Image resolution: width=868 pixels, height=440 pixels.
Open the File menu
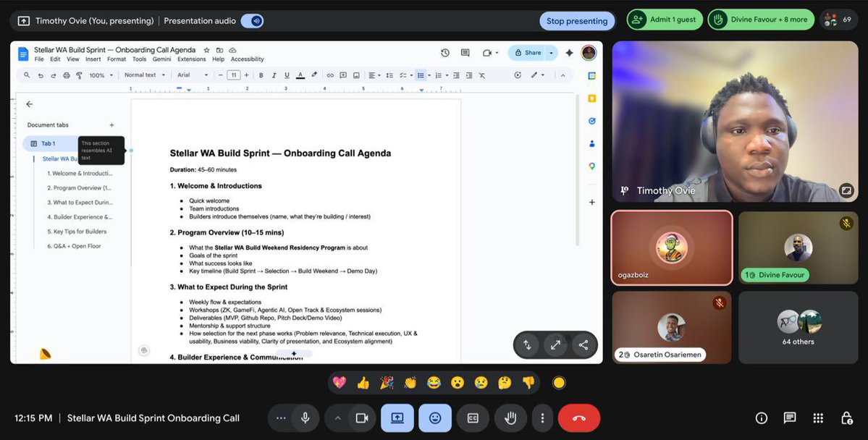[x=39, y=59]
